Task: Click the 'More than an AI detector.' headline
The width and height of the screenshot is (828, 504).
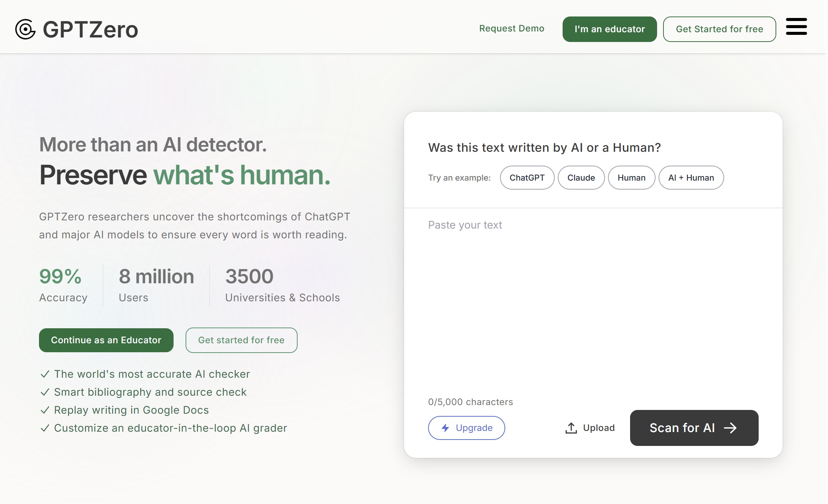Action: pos(153,145)
